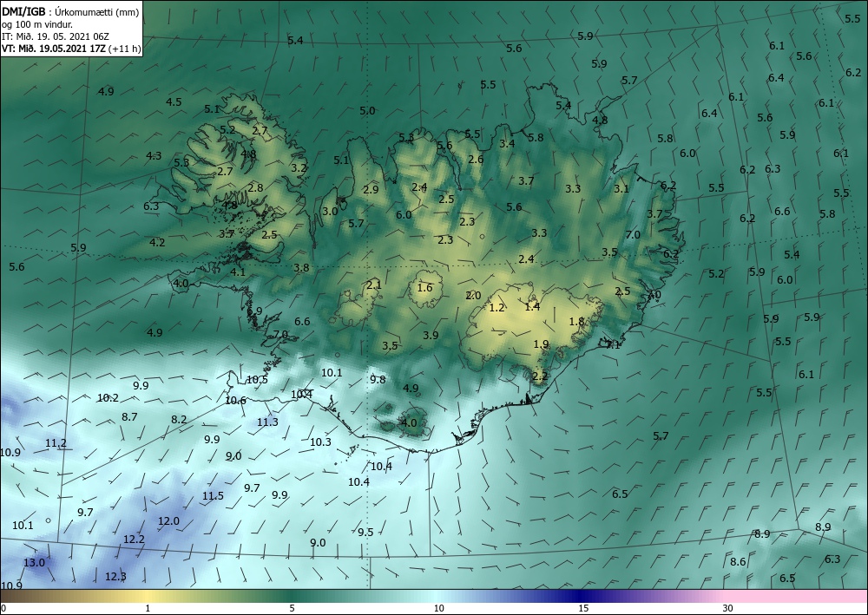Image resolution: width=868 pixels, height=615 pixels.
Task: Click the 13.0 value on the map
Action: click(34, 562)
